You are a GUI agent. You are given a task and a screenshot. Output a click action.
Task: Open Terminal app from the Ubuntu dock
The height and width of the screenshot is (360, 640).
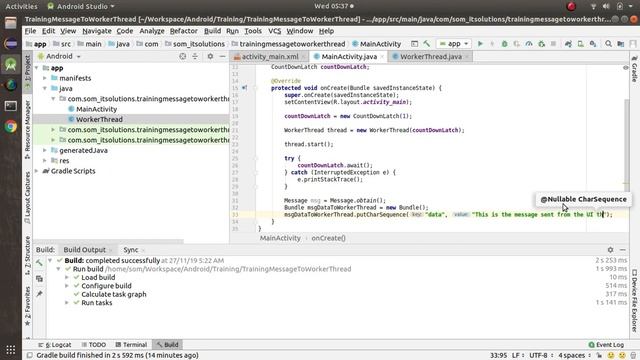(x=11, y=106)
